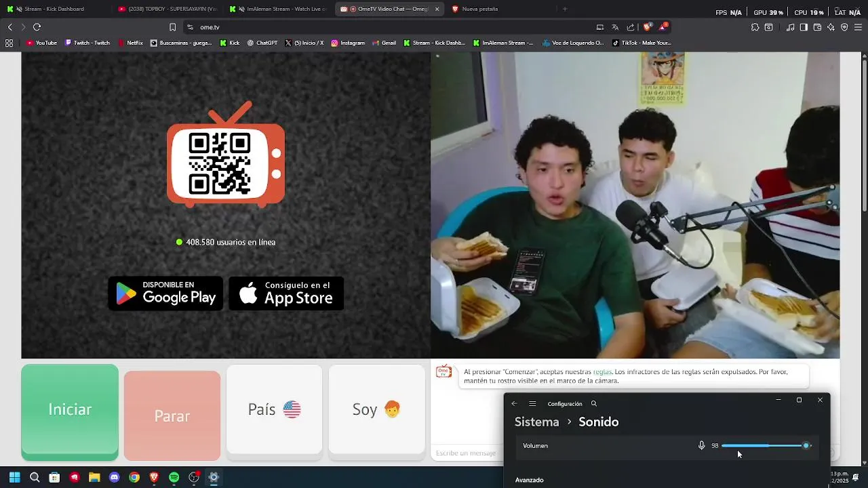Click the music note toolbar icon
Image resolution: width=868 pixels, height=488 pixels.
[x=791, y=27]
